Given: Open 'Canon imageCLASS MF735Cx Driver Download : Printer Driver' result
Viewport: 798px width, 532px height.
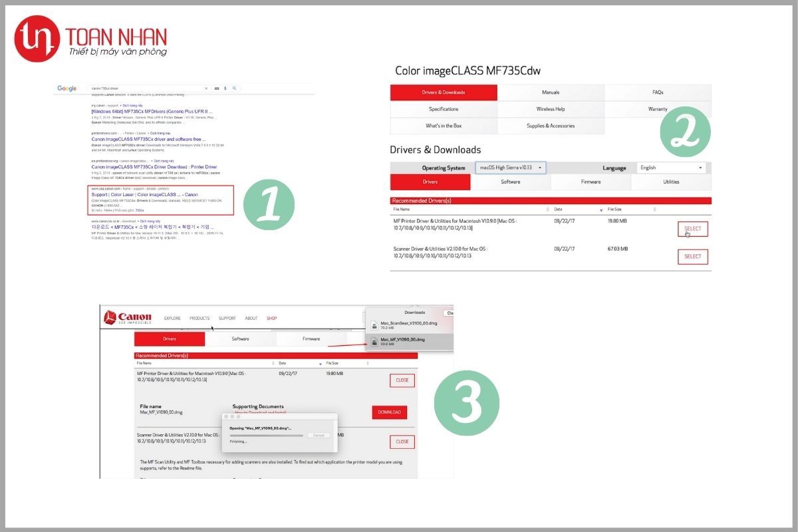Looking at the screenshot, I should pyautogui.click(x=154, y=167).
